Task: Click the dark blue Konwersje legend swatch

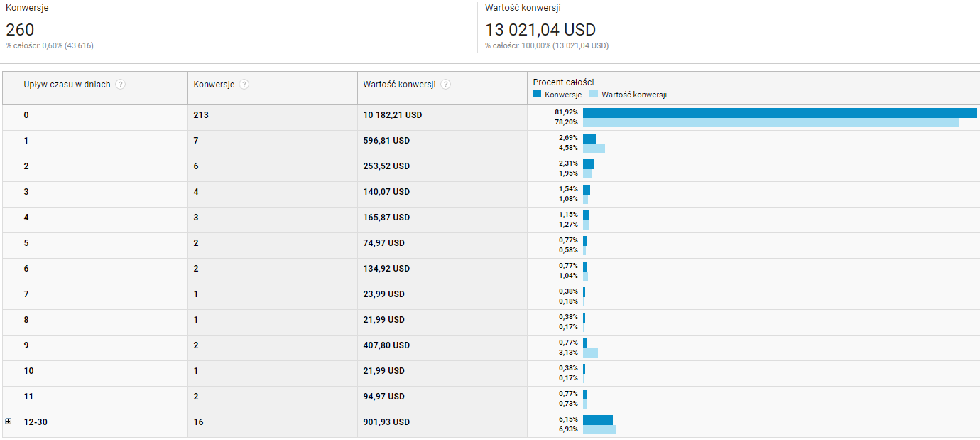Action: pyautogui.click(x=537, y=94)
